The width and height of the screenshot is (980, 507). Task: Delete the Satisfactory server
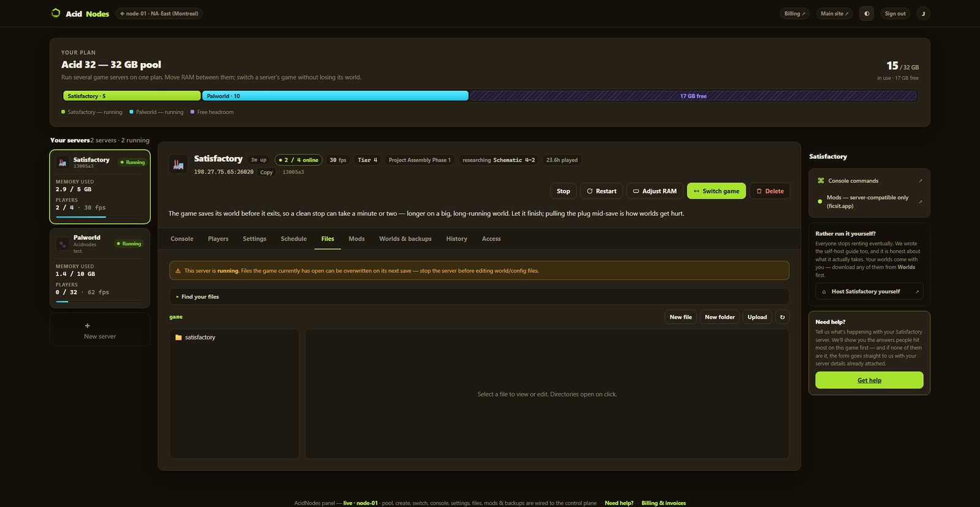[770, 191]
